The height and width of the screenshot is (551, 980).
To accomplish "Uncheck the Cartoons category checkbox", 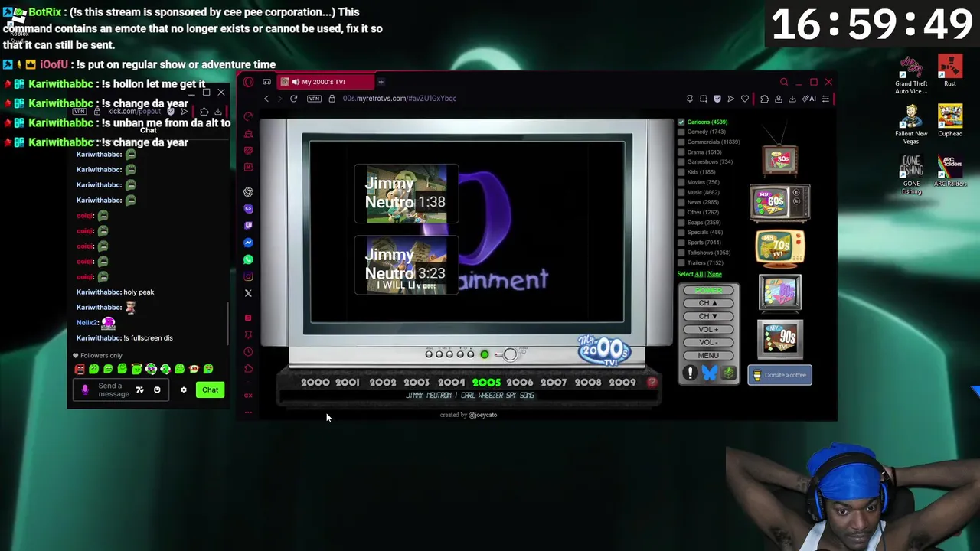I will [681, 122].
